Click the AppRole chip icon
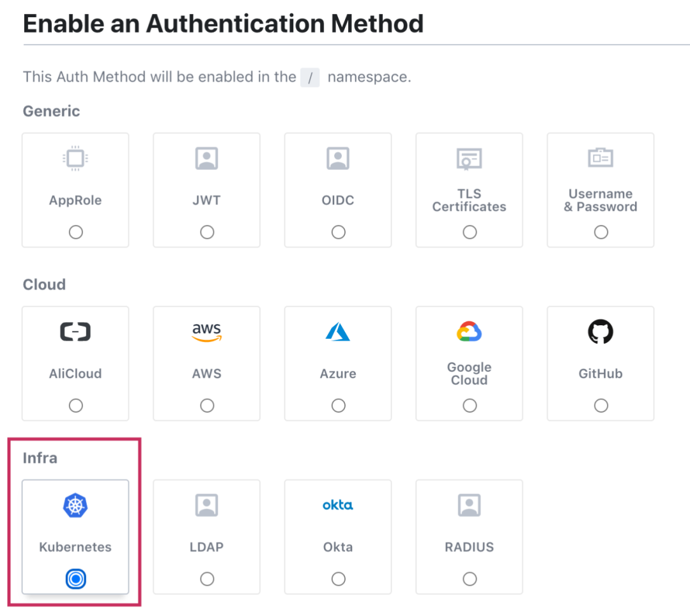Screen dimensions: 690x616 click(75, 158)
